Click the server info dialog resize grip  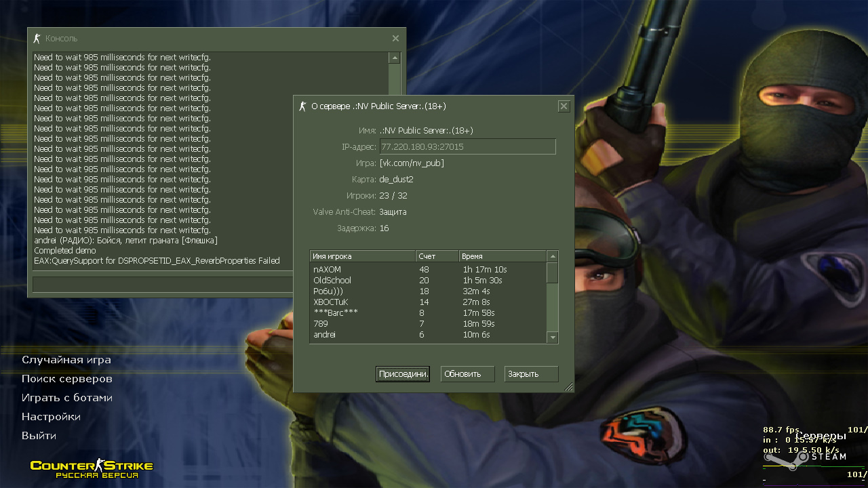pos(569,387)
